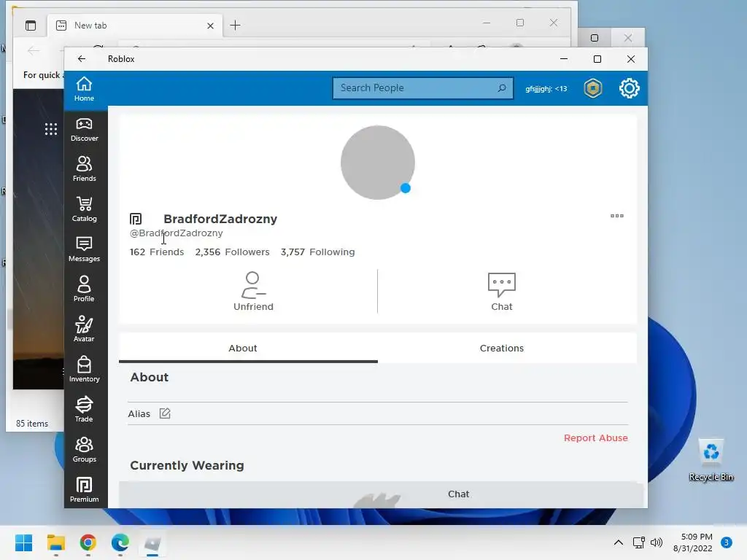Open volume control in system tray

(657, 542)
